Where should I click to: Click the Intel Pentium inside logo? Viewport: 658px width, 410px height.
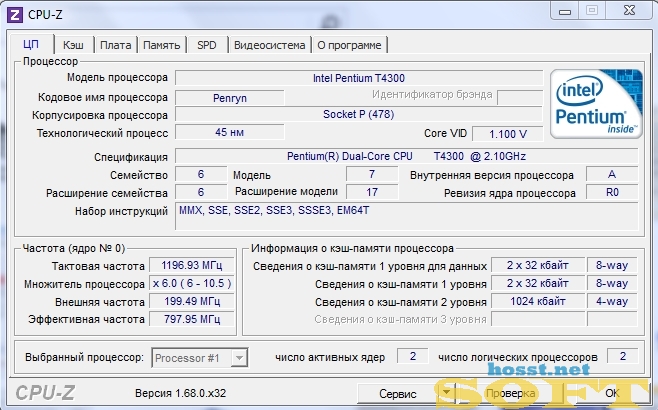(x=596, y=104)
